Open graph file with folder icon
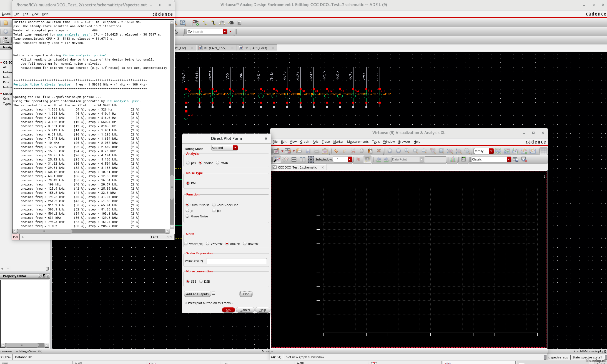 click(x=299, y=151)
